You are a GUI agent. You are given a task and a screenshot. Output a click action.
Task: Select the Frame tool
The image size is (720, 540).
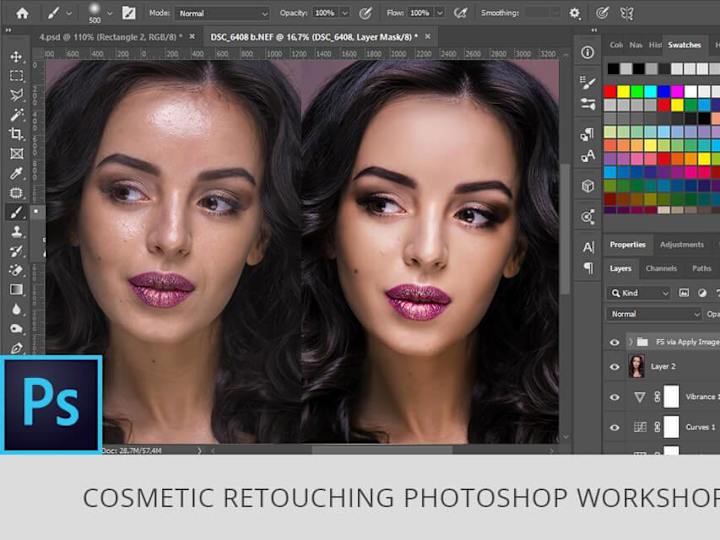[17, 153]
